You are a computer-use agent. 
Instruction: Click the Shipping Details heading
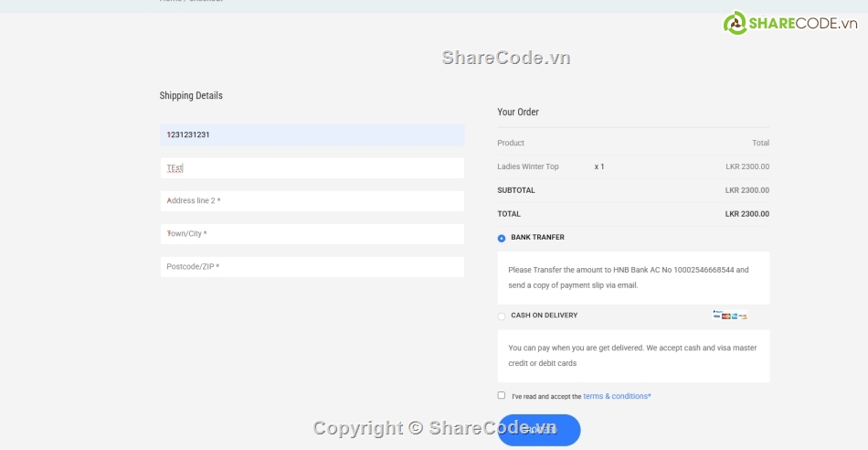(191, 96)
